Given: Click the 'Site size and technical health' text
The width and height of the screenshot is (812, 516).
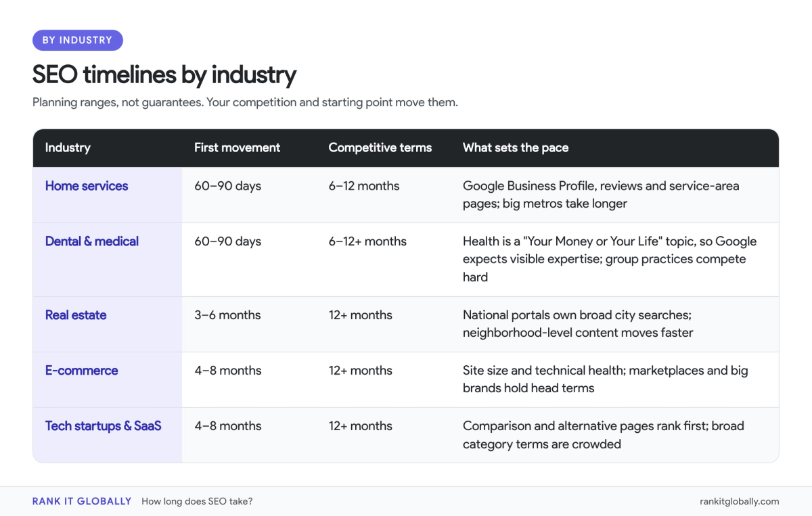Looking at the screenshot, I should (x=606, y=379).
